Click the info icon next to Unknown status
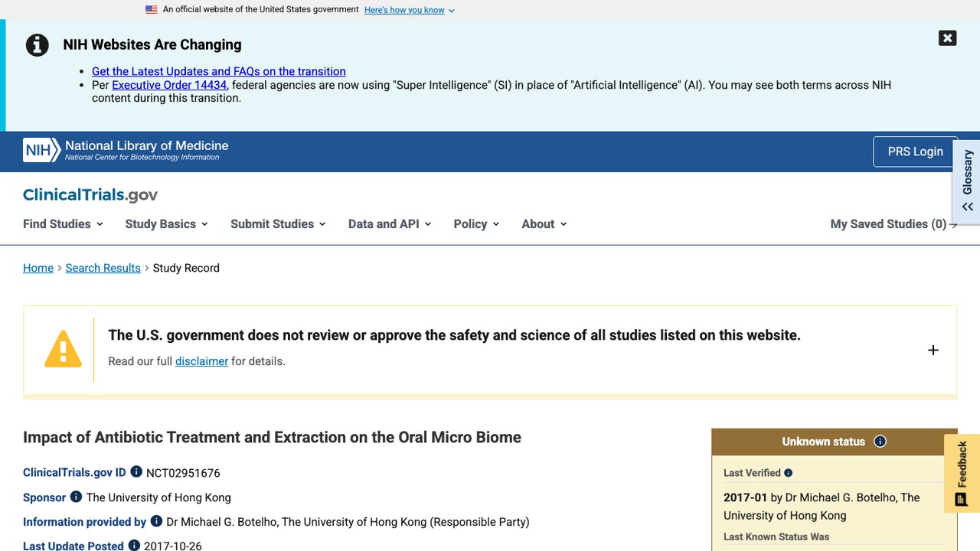The width and height of the screenshot is (980, 551). pyautogui.click(x=880, y=442)
